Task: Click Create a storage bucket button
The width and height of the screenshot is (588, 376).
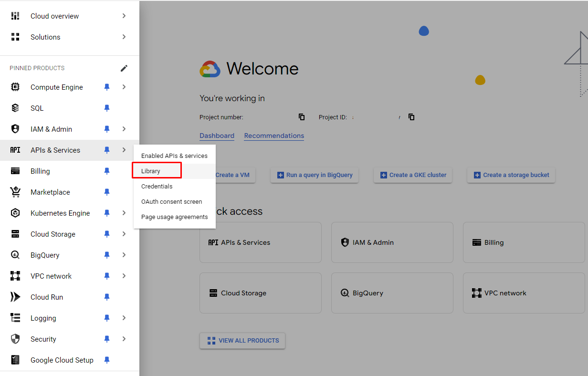Action: point(511,175)
